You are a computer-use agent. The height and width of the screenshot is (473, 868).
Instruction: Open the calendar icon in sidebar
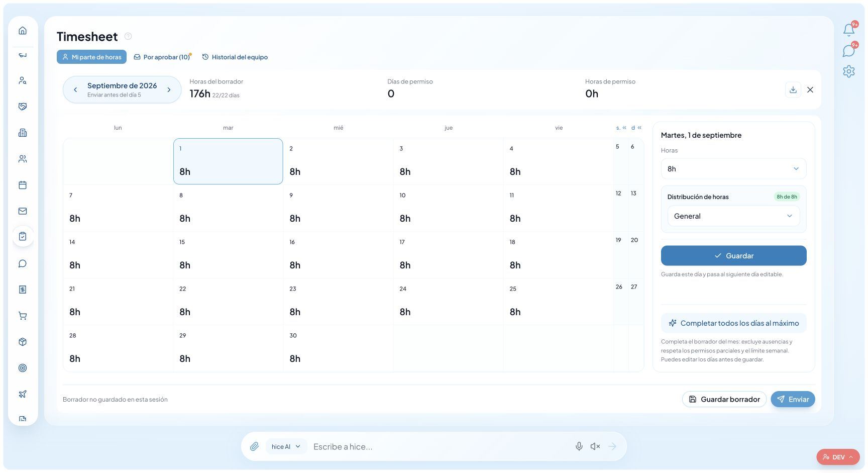(23, 185)
